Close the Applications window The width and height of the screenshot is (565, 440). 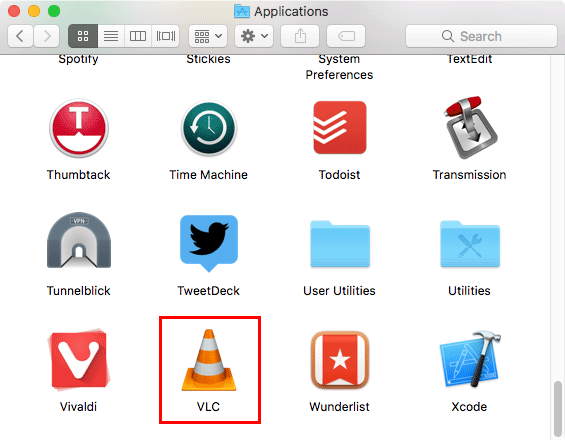tap(14, 11)
